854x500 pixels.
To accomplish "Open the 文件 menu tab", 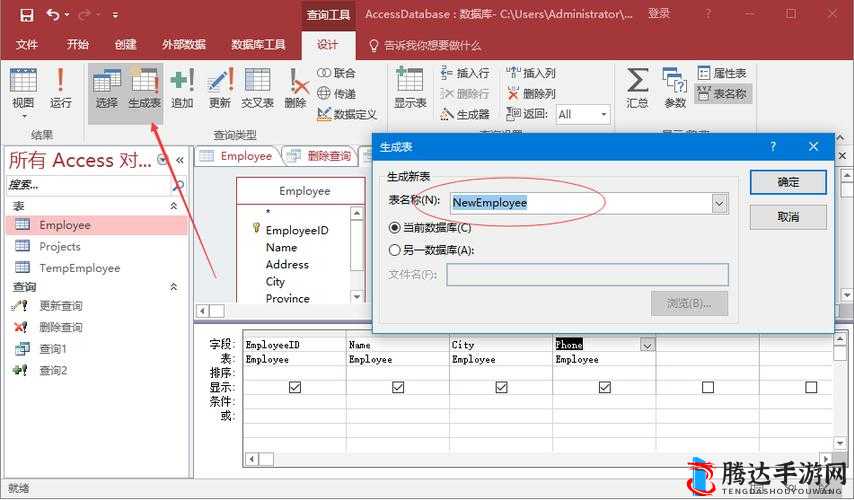I will (27, 45).
